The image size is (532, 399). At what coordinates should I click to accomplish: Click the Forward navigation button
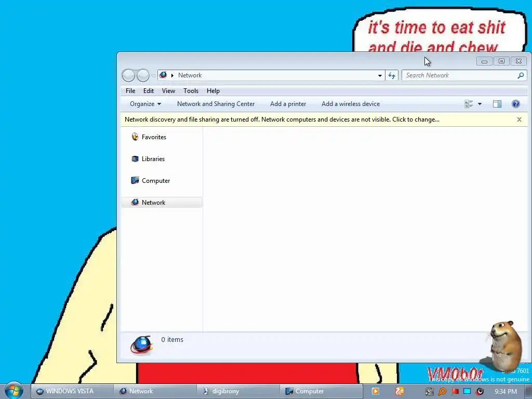[x=143, y=75]
